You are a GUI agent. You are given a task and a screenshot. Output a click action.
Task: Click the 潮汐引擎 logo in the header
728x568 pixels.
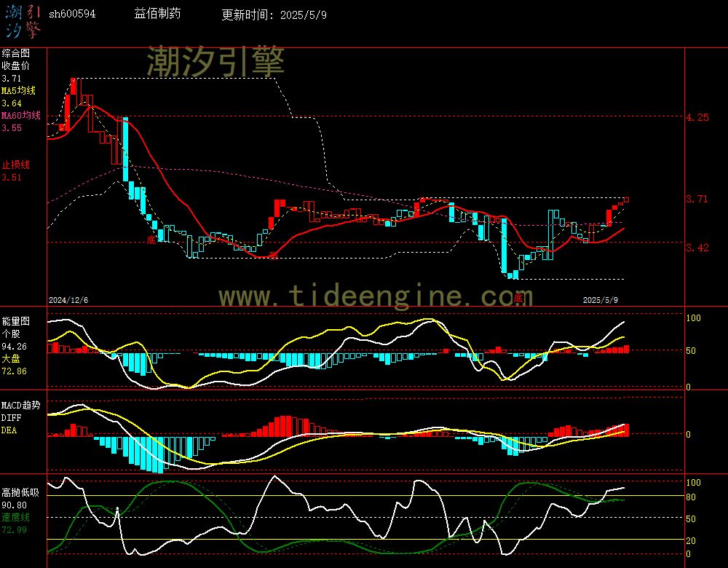click(x=23, y=22)
